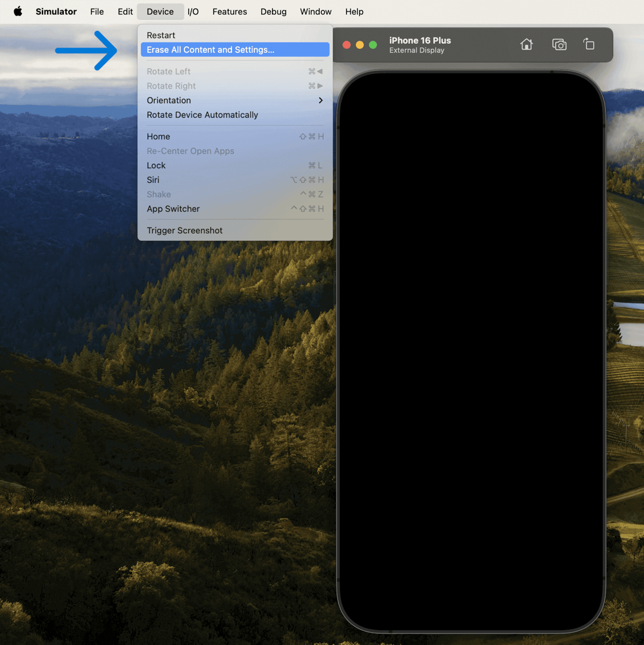This screenshot has width=644, height=645.
Task: Choose Restart from Device menu
Action: (x=161, y=35)
